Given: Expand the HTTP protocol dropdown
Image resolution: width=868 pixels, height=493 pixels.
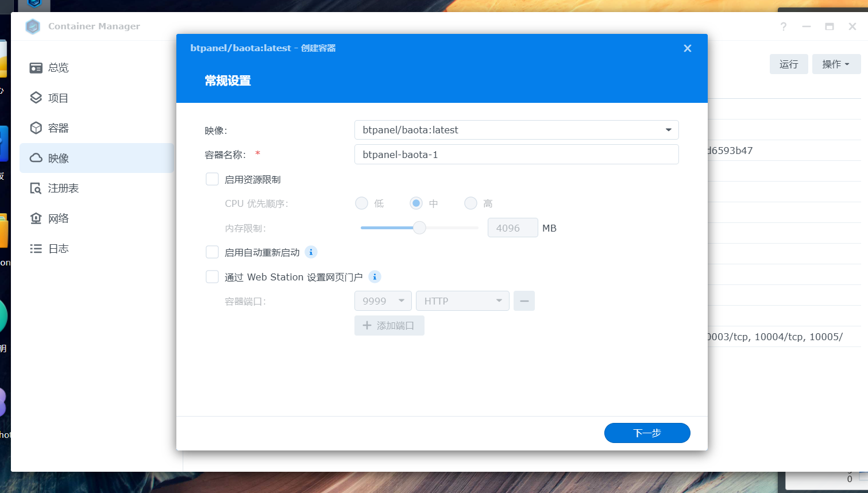Looking at the screenshot, I should (x=462, y=301).
